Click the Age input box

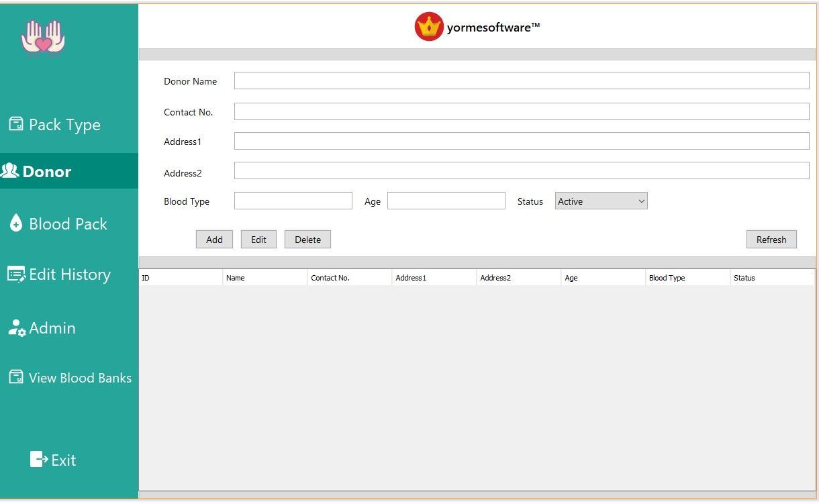[446, 201]
